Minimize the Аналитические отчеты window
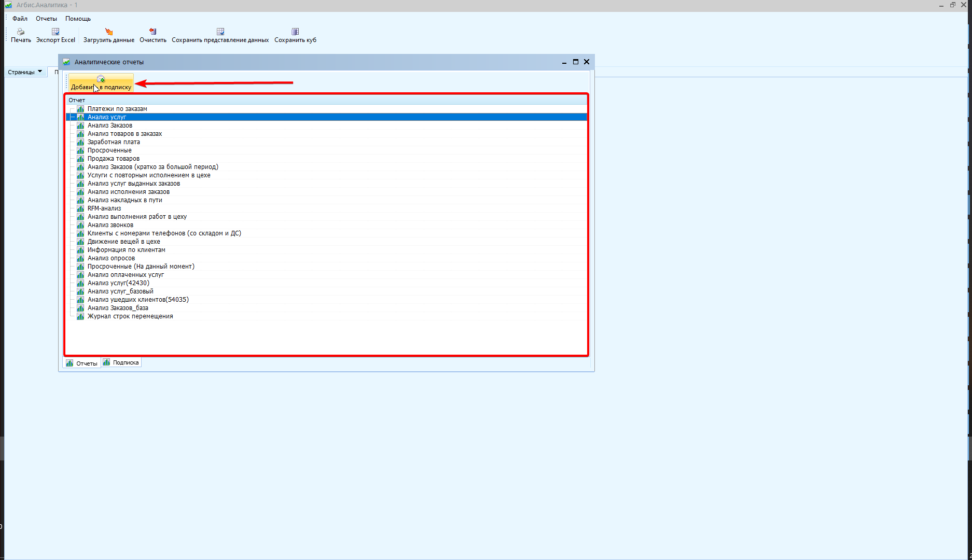The image size is (972, 560). 564,62
